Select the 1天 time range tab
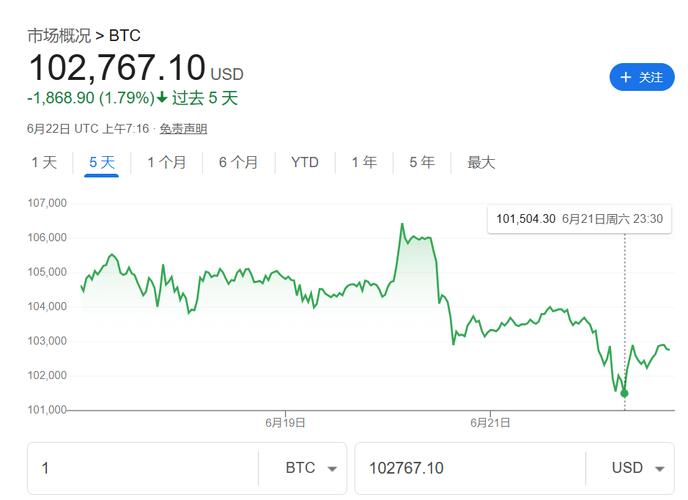The width and height of the screenshot is (688, 500). [44, 162]
